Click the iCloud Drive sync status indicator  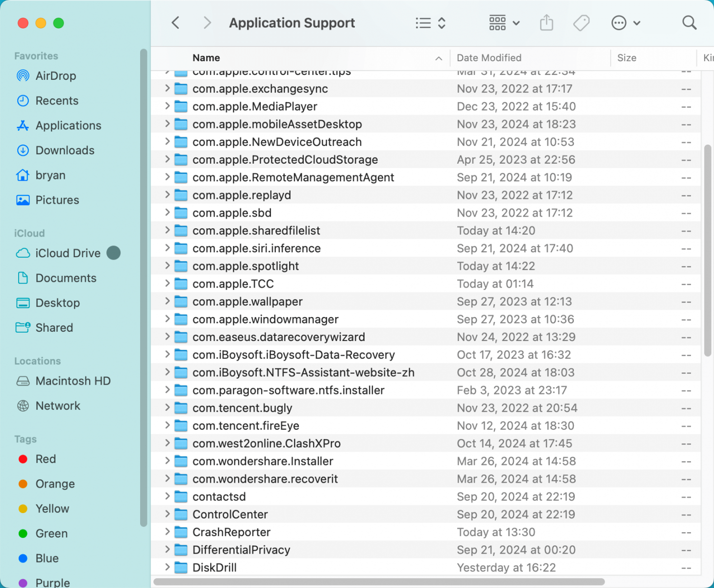(x=114, y=253)
